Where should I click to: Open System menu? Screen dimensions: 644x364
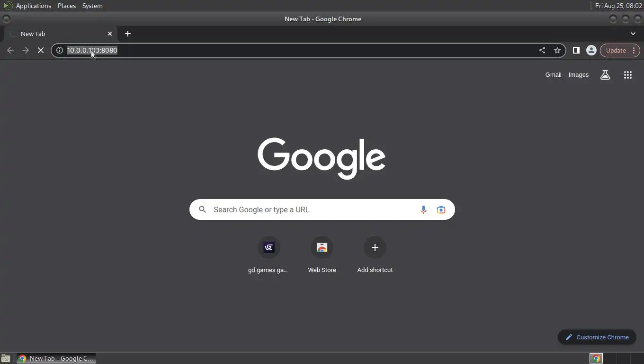[92, 6]
